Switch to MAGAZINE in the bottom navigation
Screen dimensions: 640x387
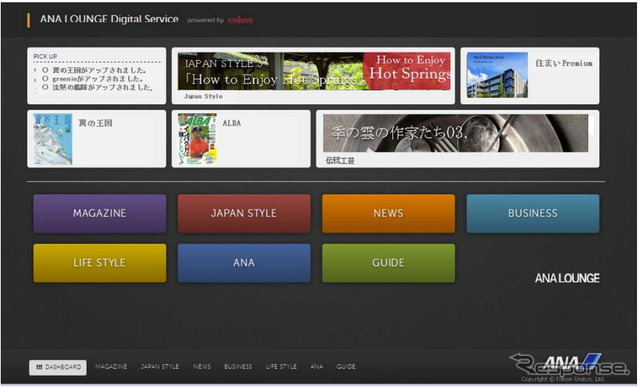[111, 367]
